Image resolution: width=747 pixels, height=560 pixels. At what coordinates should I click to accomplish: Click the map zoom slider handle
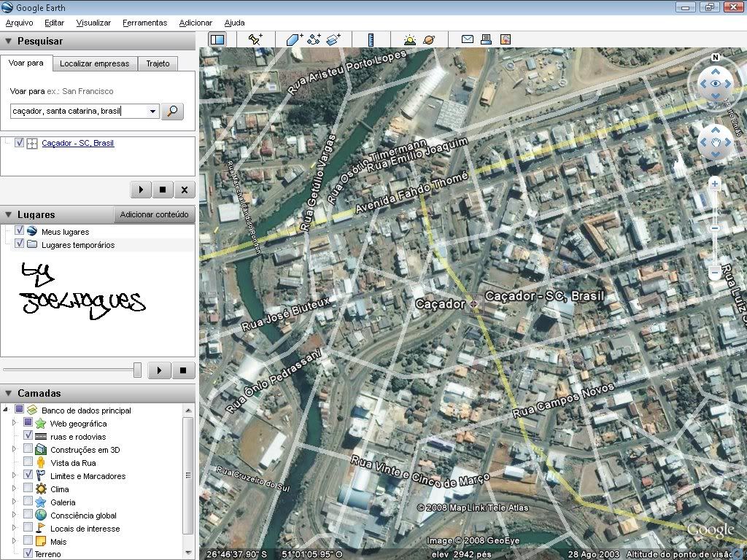714,228
